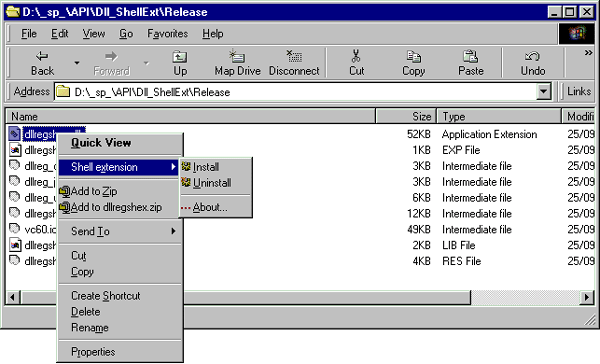Open the Help menu

tap(213, 34)
